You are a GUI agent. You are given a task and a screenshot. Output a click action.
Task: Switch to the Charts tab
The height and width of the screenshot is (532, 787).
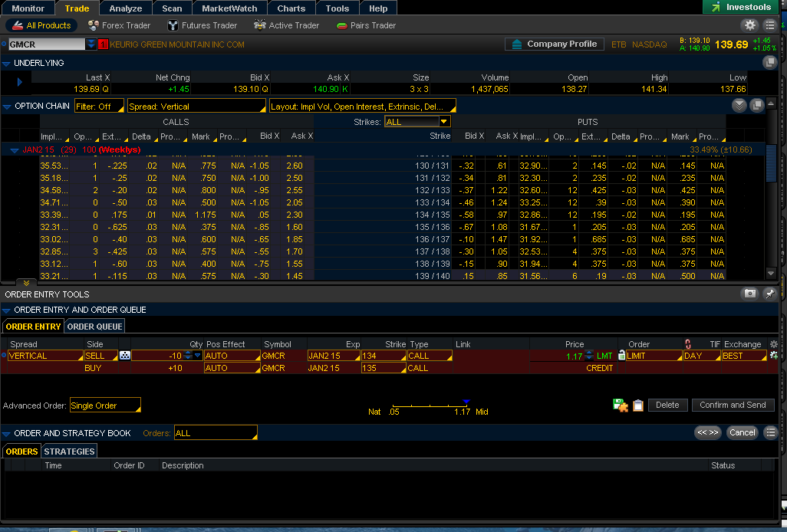pyautogui.click(x=291, y=8)
